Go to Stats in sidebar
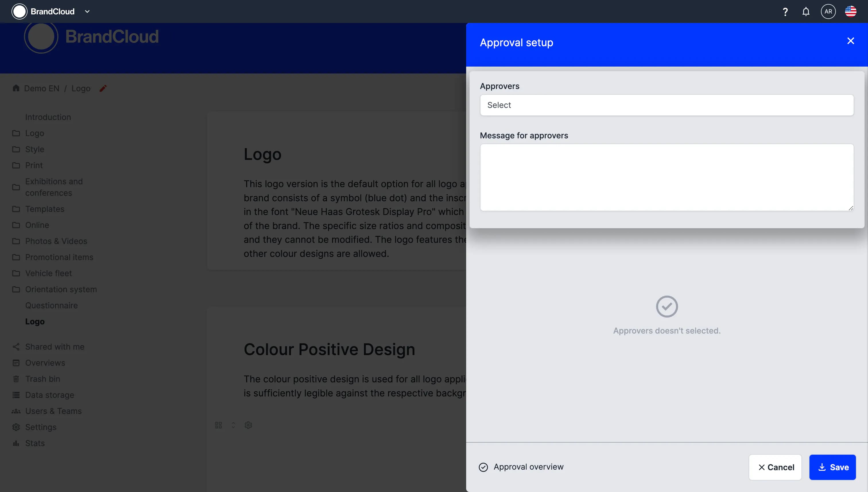The width and height of the screenshot is (868, 492). pos(35,443)
